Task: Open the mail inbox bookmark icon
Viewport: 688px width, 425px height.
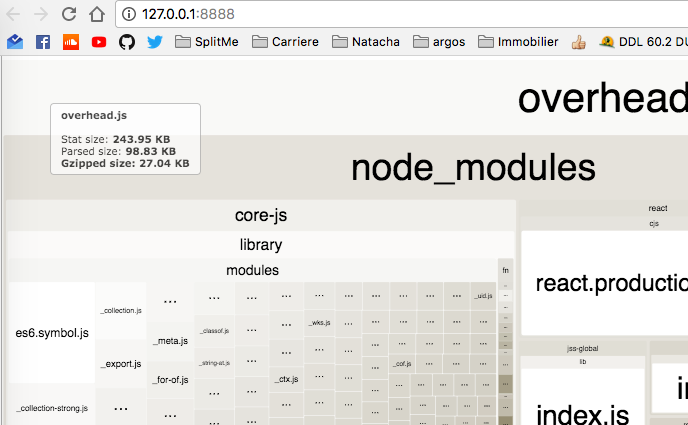Action: (15, 42)
